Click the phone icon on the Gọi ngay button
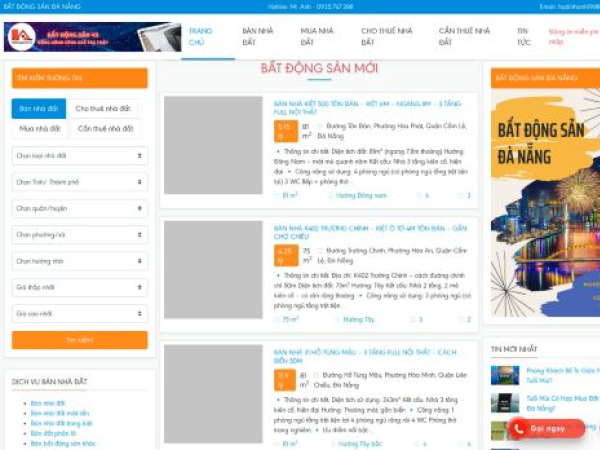This screenshot has width=600, height=450. [519, 428]
